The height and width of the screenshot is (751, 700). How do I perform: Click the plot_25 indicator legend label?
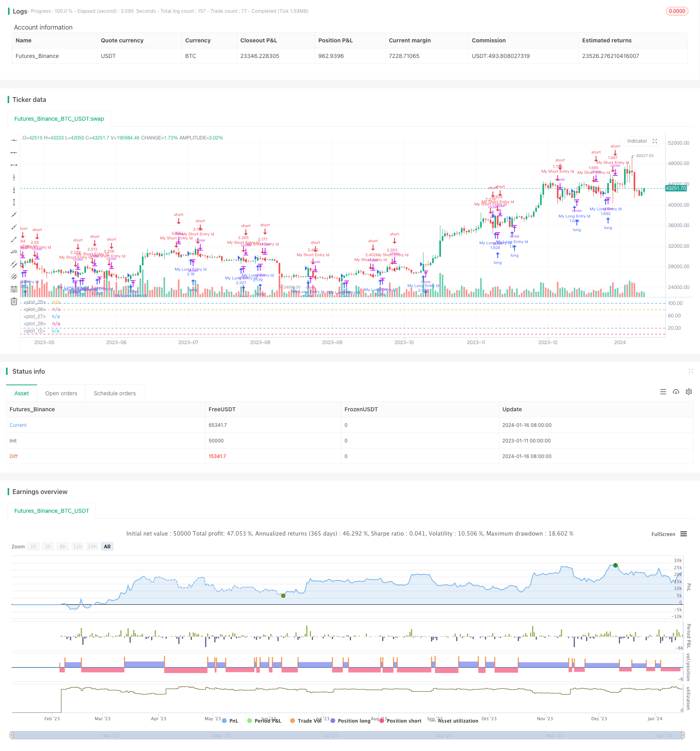(35, 302)
